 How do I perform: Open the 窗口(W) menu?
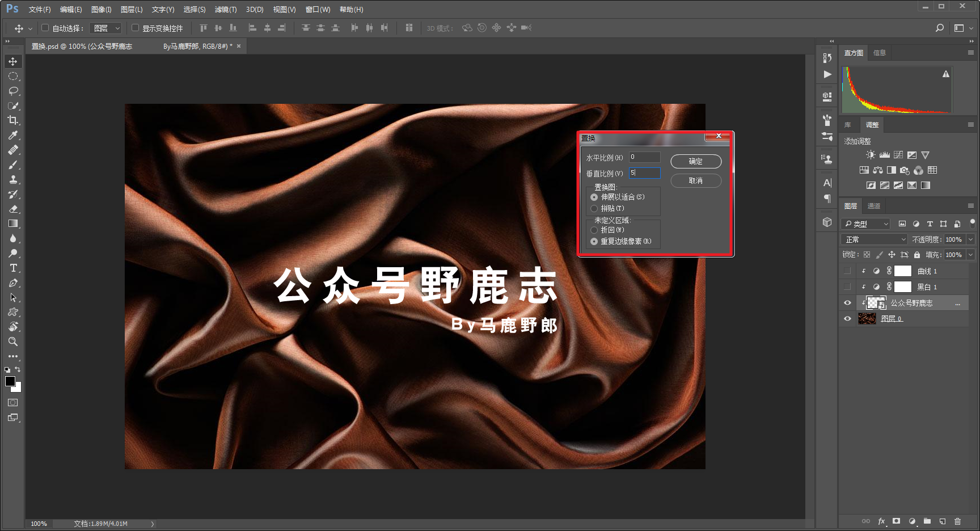pos(318,10)
